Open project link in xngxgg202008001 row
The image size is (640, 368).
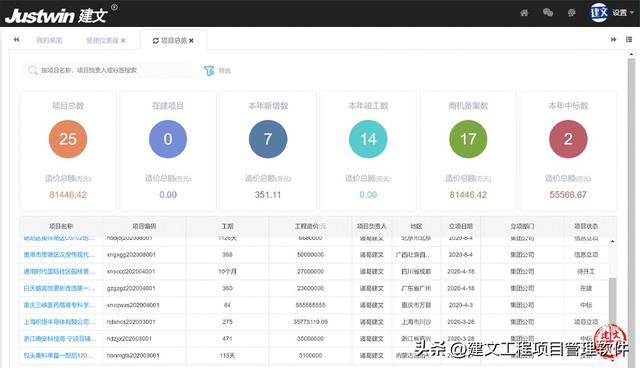pyautogui.click(x=59, y=255)
